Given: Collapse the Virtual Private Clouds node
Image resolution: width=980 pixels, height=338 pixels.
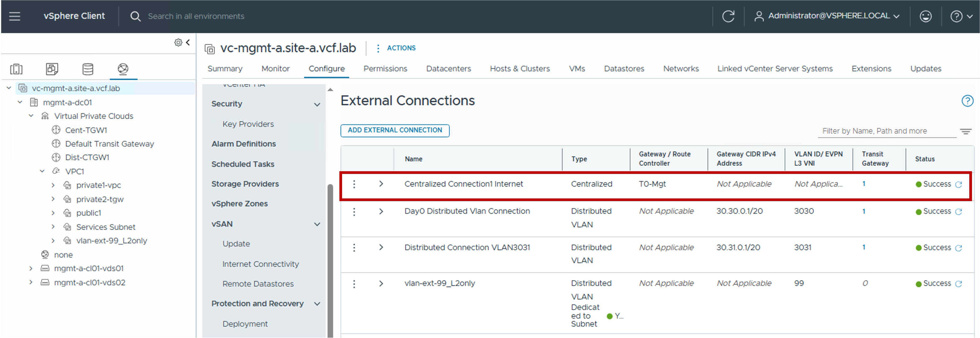Looking at the screenshot, I should coord(31,116).
